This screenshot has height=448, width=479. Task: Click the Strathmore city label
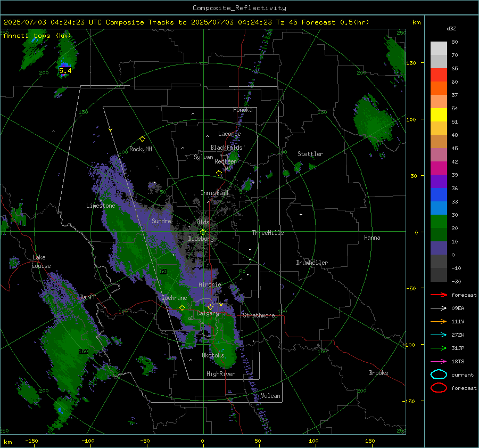(259, 315)
